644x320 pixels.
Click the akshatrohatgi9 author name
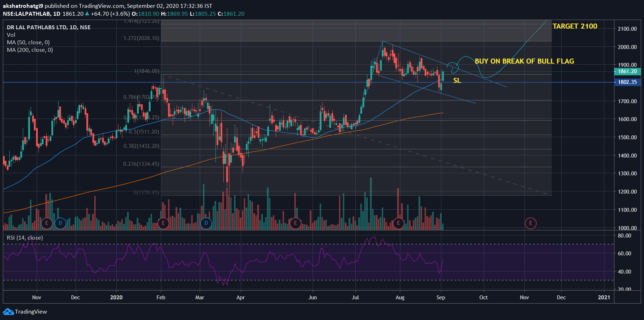point(23,6)
